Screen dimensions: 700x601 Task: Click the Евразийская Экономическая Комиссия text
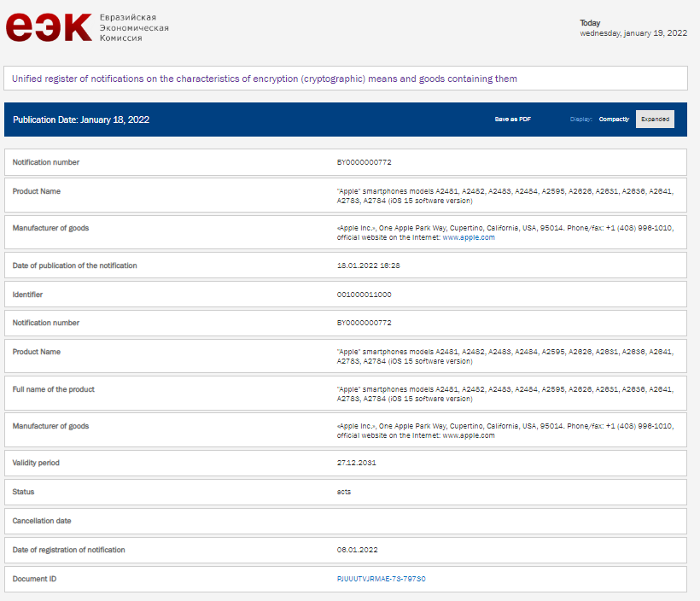pyautogui.click(x=134, y=27)
